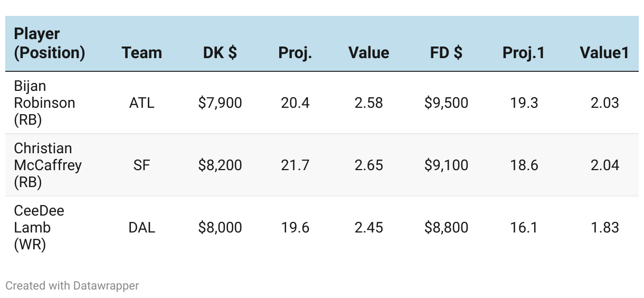Click the $7,900 DraftKings salary
This screenshot has height=298, width=644.
(x=220, y=103)
